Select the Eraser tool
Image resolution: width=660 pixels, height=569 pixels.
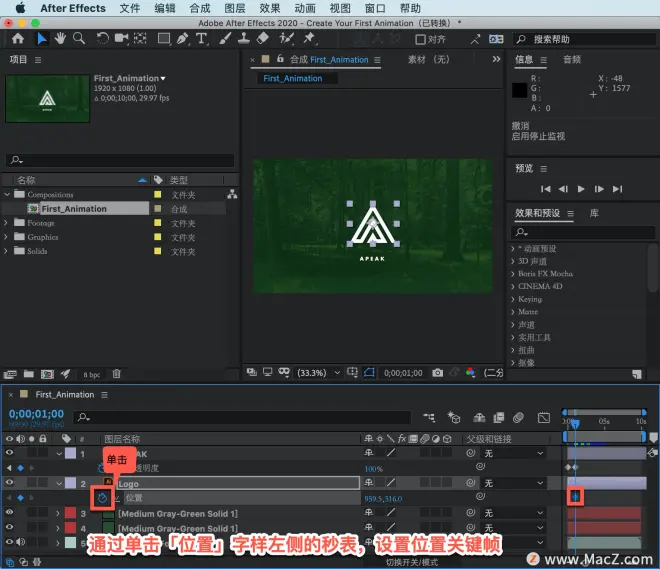pyautogui.click(x=263, y=38)
